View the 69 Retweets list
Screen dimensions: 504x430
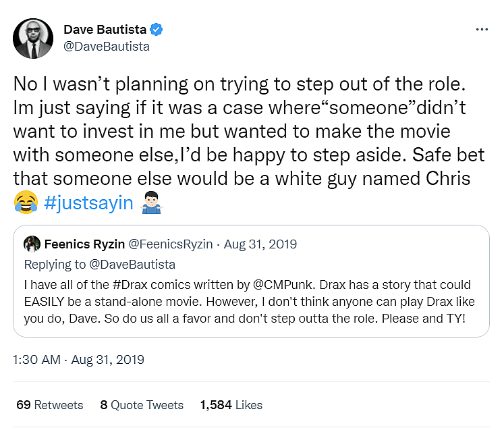click(x=50, y=405)
